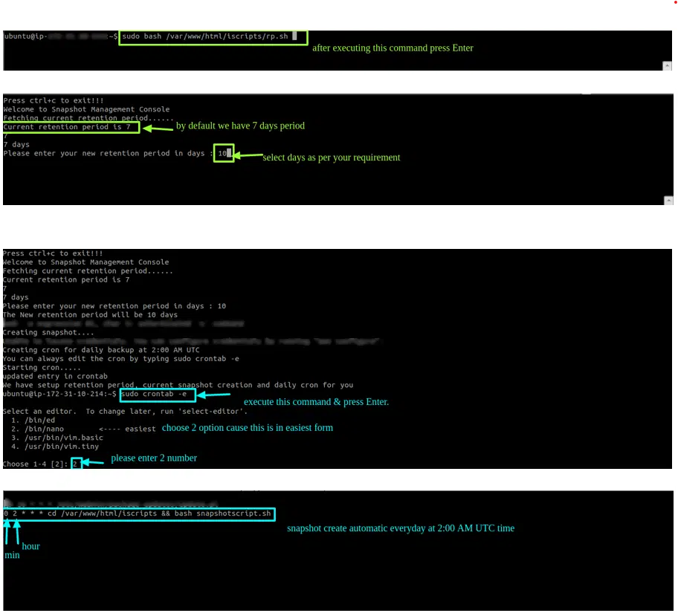Screen dimensions: 678x616
Task: Click the second terminal's 'Press ctrl+c to exit!!!' line
Action: [x=54, y=100]
